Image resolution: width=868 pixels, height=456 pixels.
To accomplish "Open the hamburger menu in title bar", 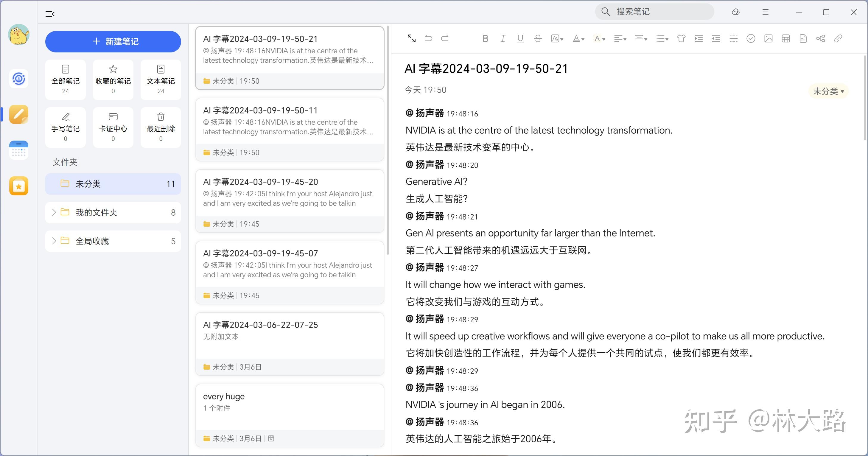I will pyautogui.click(x=765, y=12).
